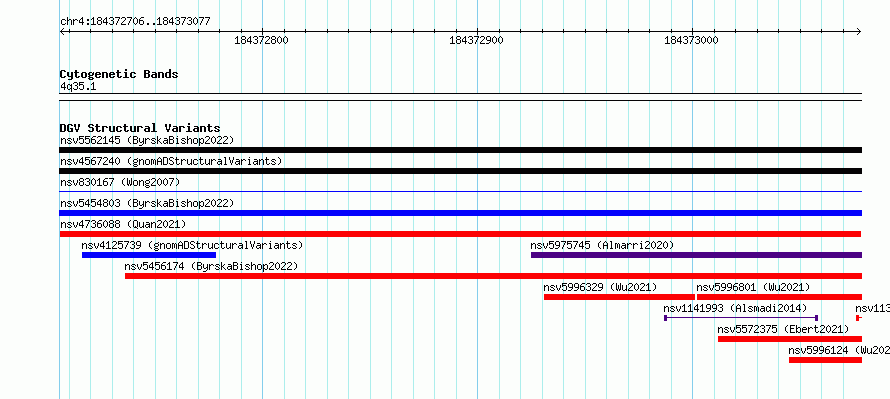Click the chr4:184372706..184373077 region label
The width and height of the screenshot is (890, 399).
pos(135,22)
